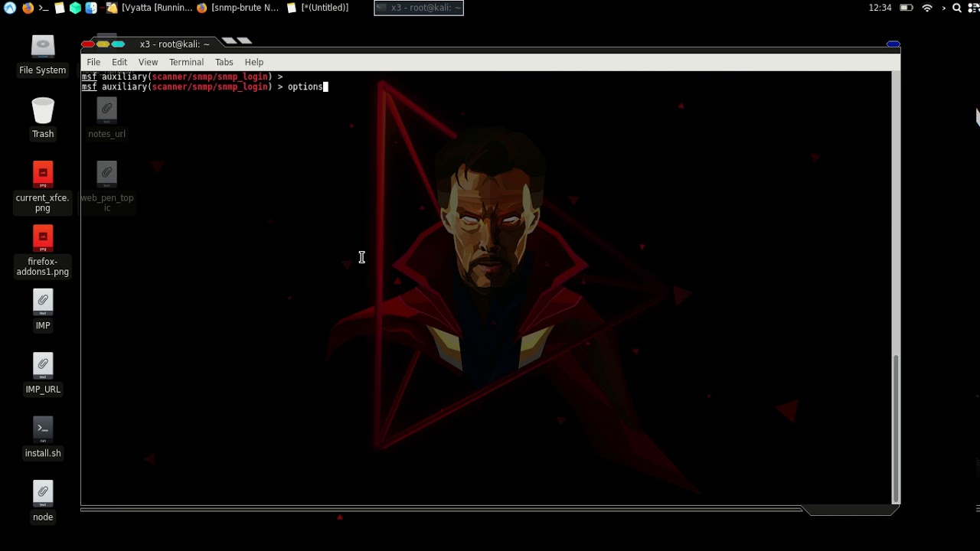Select the IMP_URL file on the desktop
Viewport: 980px width, 551px height.
(x=43, y=373)
